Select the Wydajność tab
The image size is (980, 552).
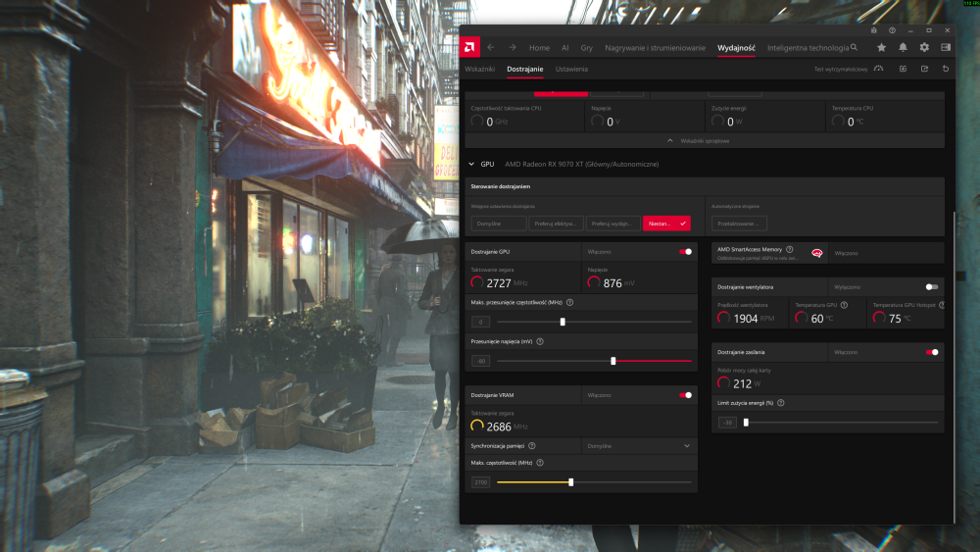point(736,47)
